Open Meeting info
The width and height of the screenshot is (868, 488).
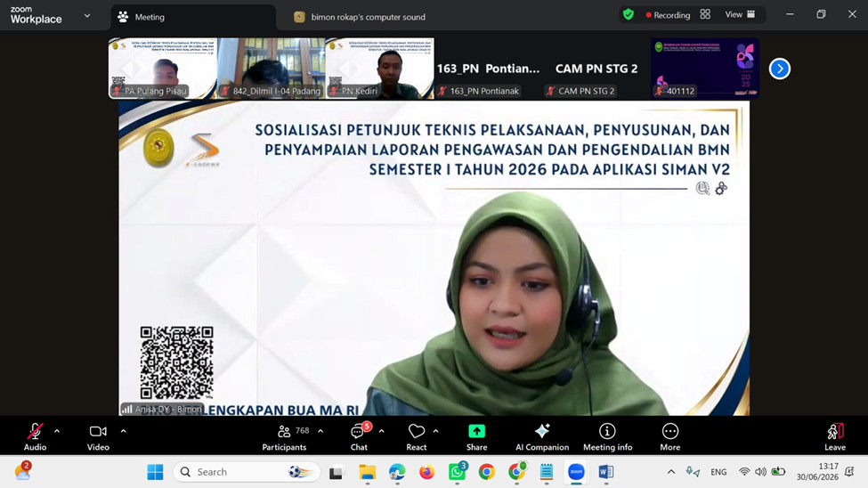(607, 436)
